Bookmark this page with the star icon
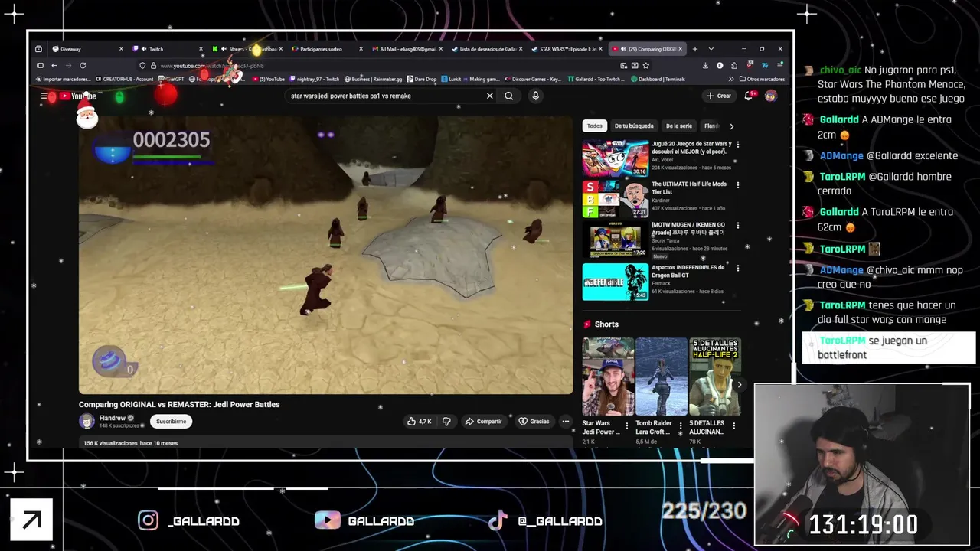 [647, 66]
